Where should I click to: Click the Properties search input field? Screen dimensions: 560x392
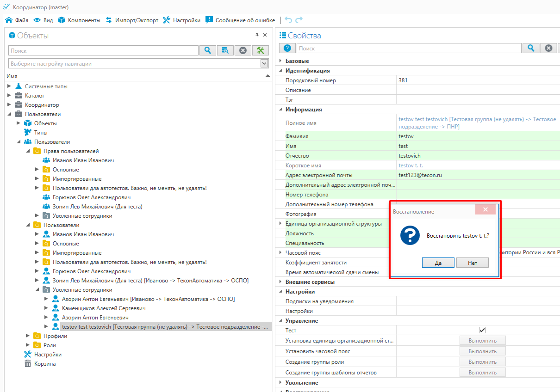(409, 48)
